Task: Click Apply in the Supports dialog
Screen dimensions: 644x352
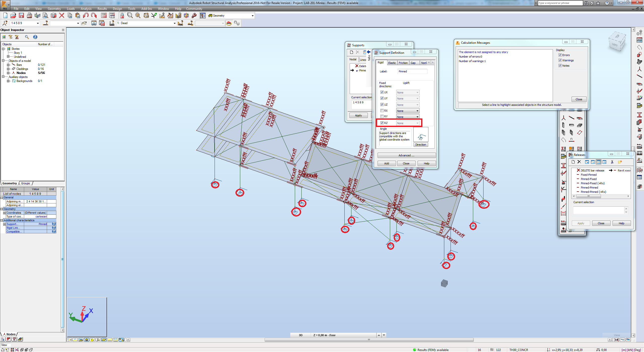Action: tap(358, 115)
